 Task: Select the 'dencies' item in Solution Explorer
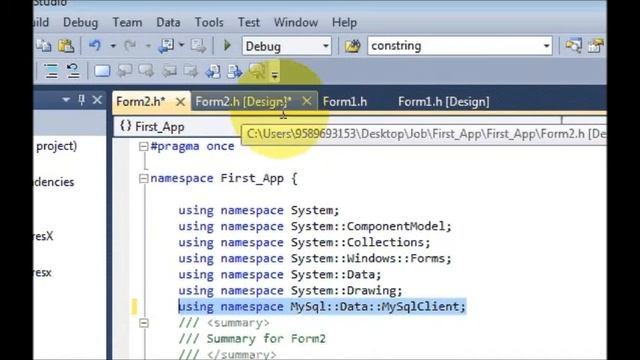(x=54, y=182)
